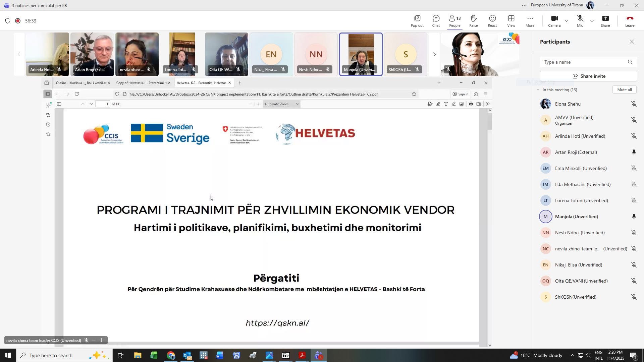Leave the meeting
644x362 pixels.
[630, 21]
